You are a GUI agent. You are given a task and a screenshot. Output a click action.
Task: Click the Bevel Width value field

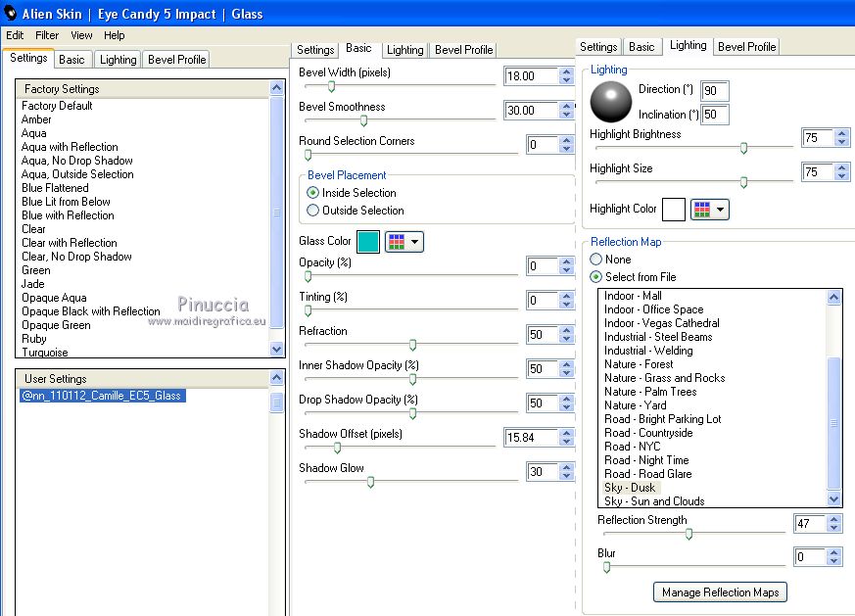(x=532, y=75)
